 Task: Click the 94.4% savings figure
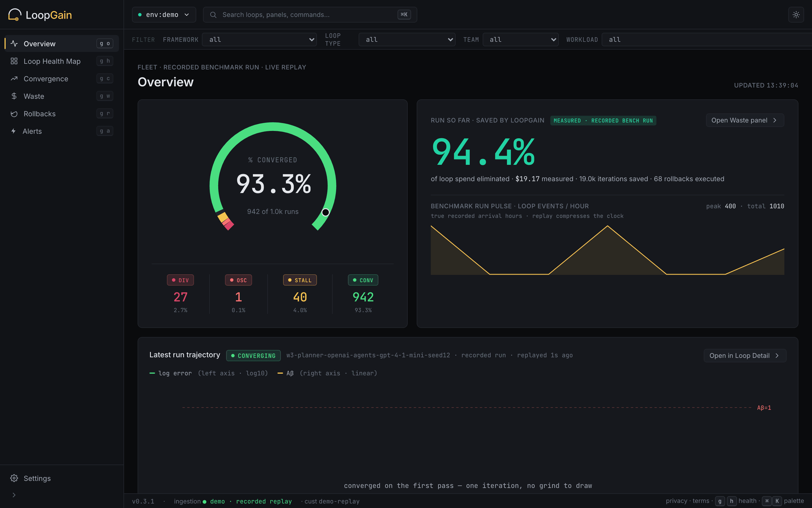coord(483,152)
